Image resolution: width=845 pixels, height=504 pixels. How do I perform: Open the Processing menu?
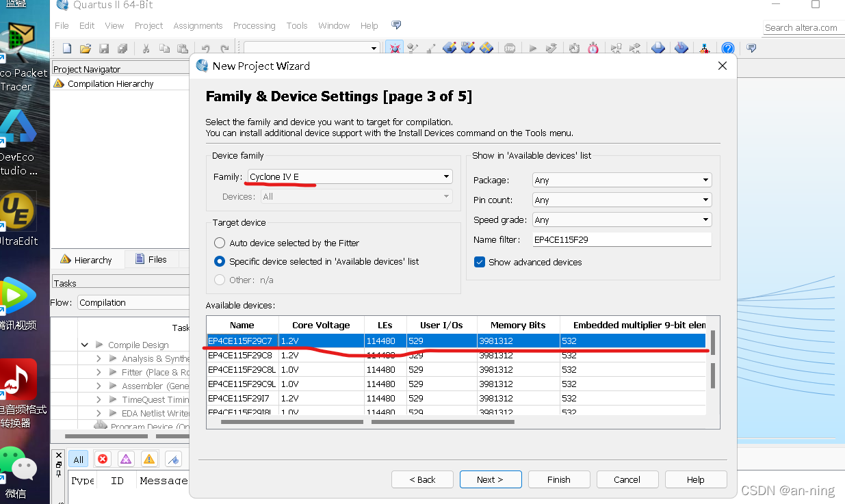254,25
